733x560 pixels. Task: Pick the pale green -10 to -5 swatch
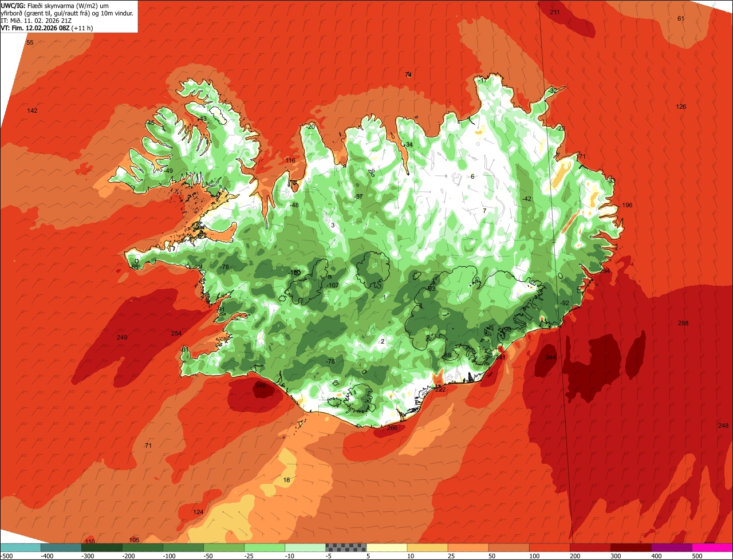click(x=305, y=547)
